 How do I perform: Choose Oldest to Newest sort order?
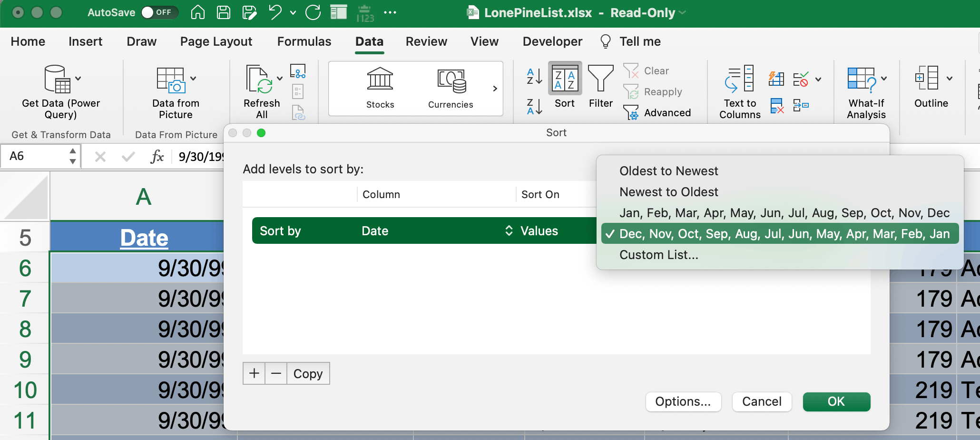[x=668, y=171]
